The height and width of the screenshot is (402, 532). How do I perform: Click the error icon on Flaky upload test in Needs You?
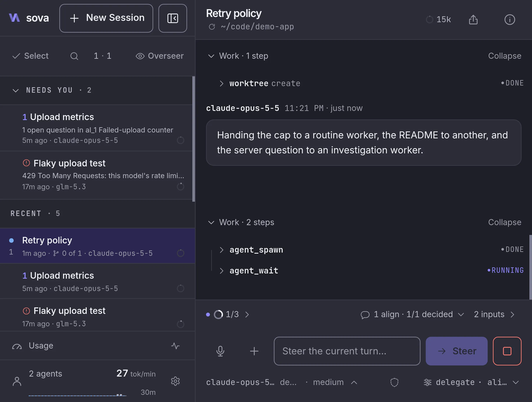(x=26, y=163)
